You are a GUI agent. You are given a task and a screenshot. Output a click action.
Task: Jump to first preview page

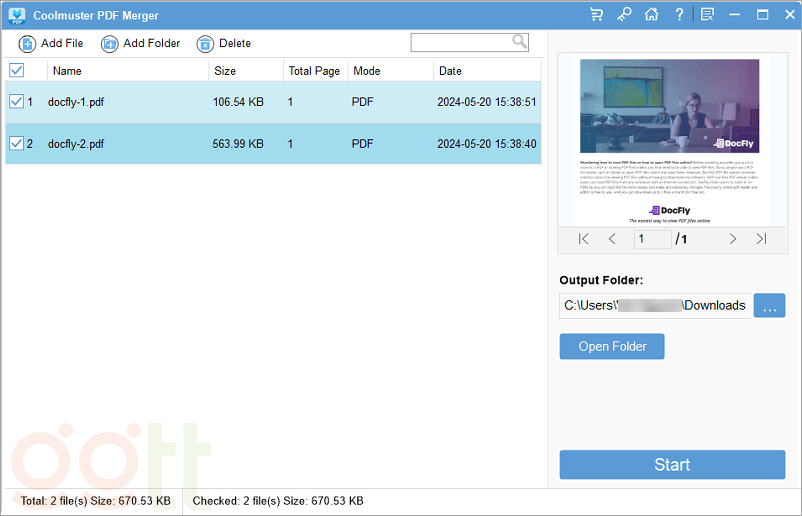[584, 239]
